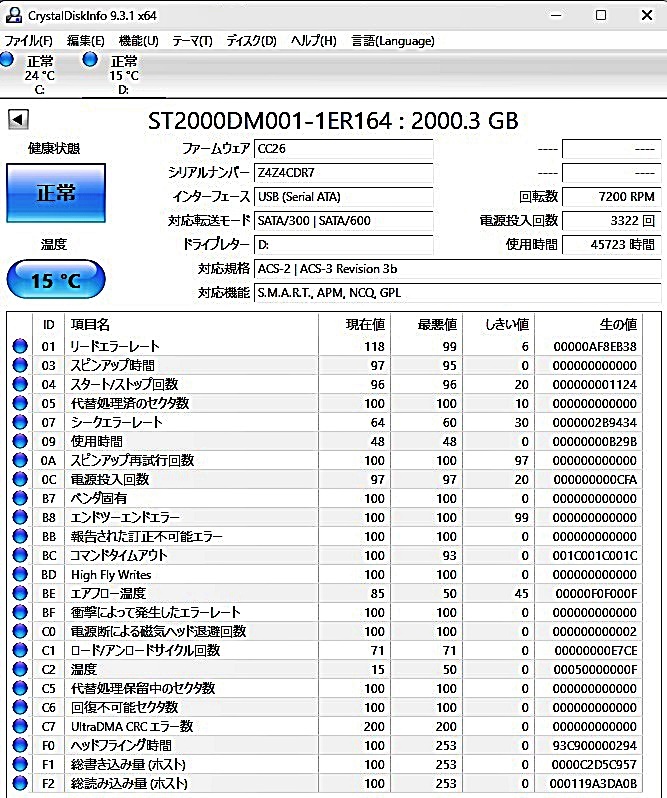Click the blue status circle for drive D:
The image size is (667, 798).
coord(90,60)
